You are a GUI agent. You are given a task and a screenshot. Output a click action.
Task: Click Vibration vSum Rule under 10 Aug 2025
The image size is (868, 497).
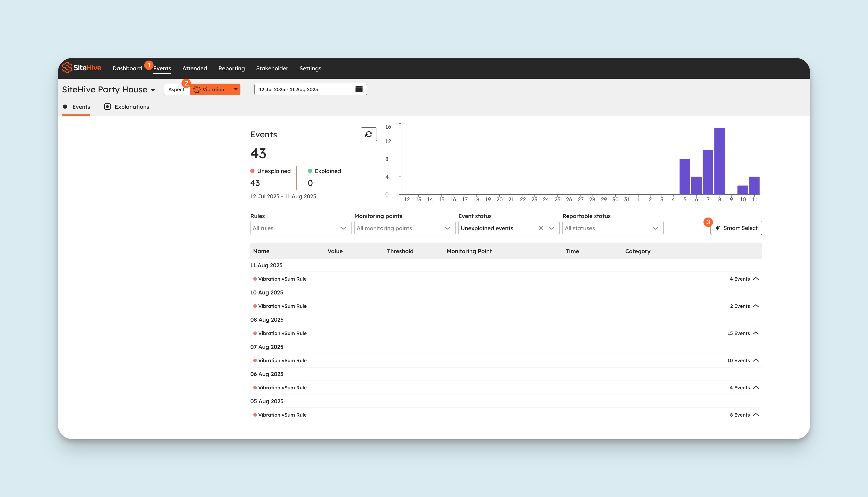[x=282, y=306]
